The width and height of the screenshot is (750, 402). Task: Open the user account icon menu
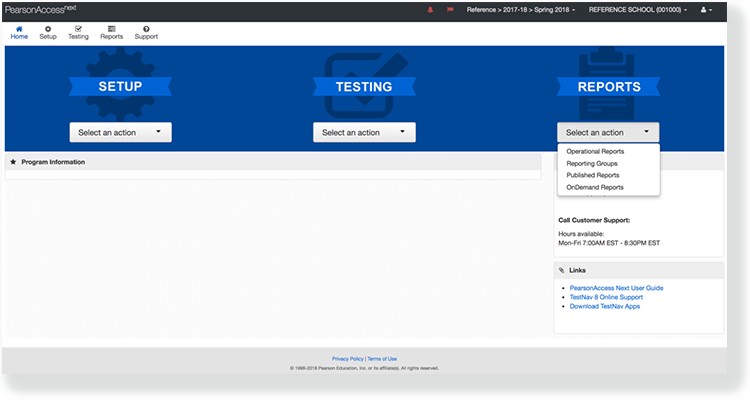point(705,10)
